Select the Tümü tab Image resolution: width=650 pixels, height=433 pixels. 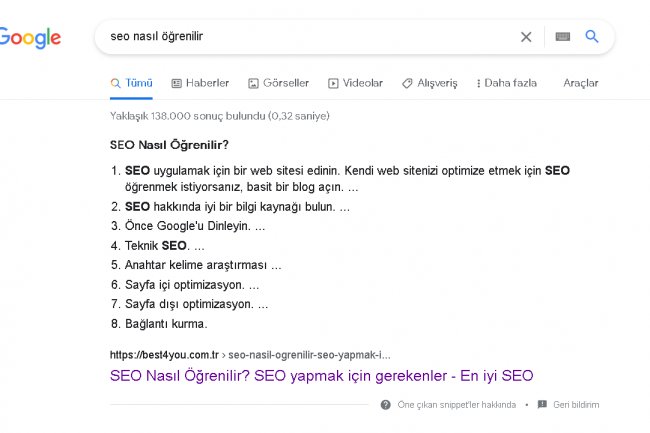(131, 83)
